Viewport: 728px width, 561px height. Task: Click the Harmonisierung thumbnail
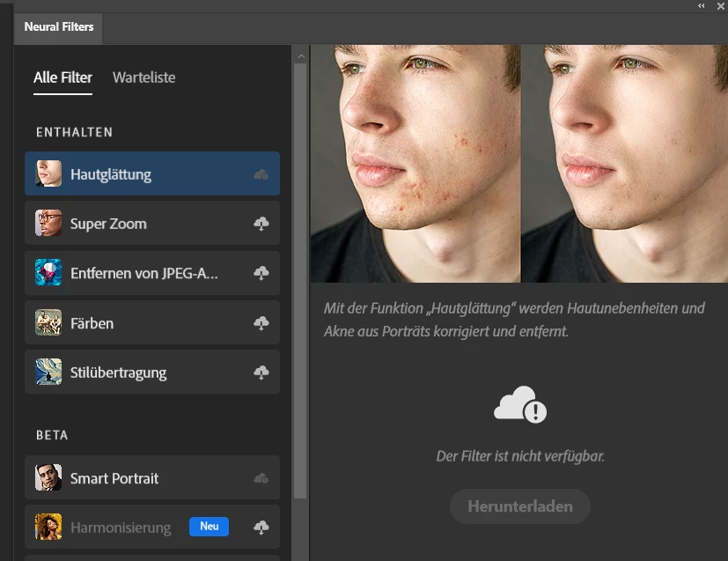coord(48,527)
